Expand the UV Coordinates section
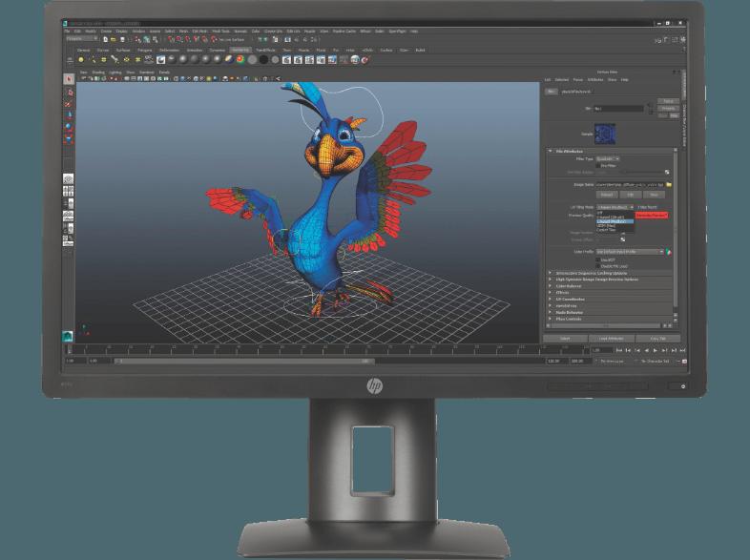 pyautogui.click(x=550, y=300)
